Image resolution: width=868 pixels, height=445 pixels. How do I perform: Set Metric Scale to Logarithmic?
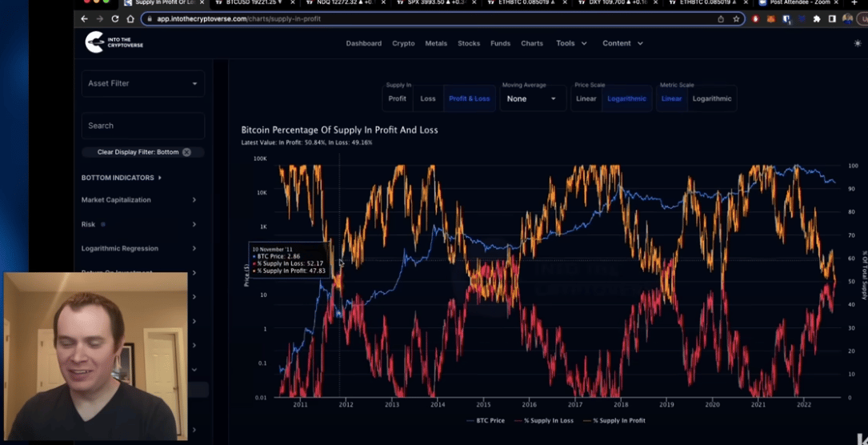click(x=712, y=98)
